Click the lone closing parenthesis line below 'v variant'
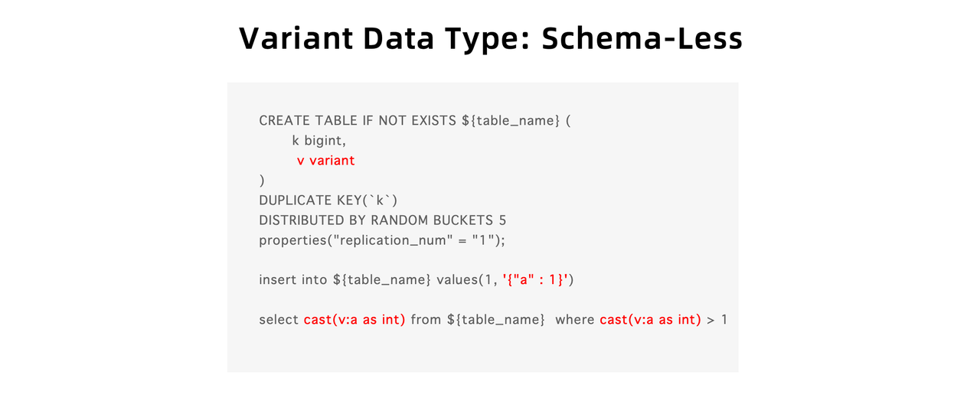Screen dimensions: 980x398 pyautogui.click(x=262, y=181)
